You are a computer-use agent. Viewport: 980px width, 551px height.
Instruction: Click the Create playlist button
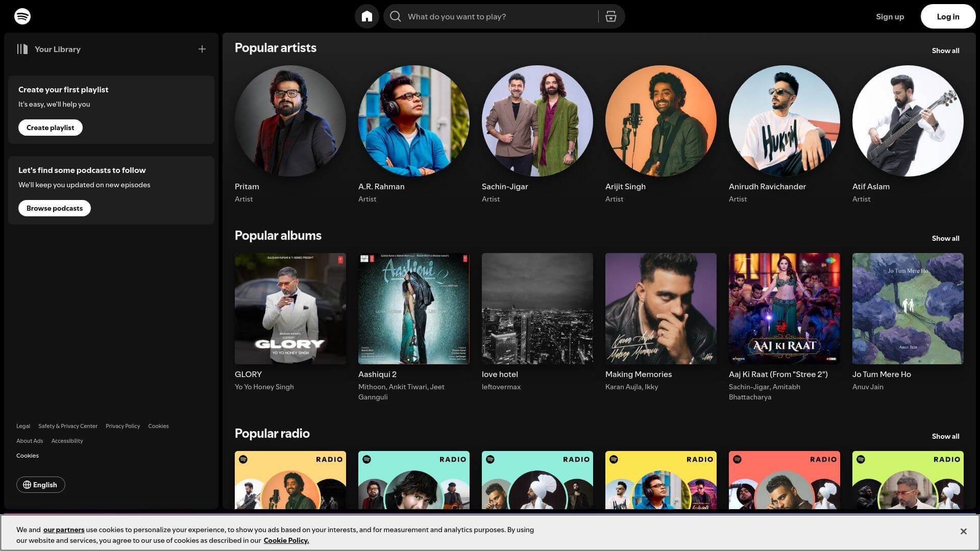click(51, 128)
